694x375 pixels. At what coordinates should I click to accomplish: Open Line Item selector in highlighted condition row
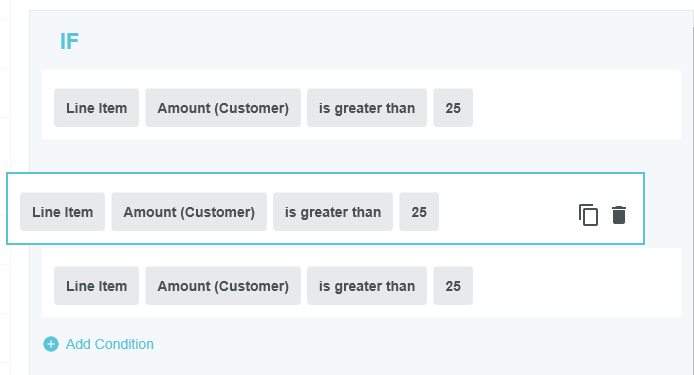[62, 212]
